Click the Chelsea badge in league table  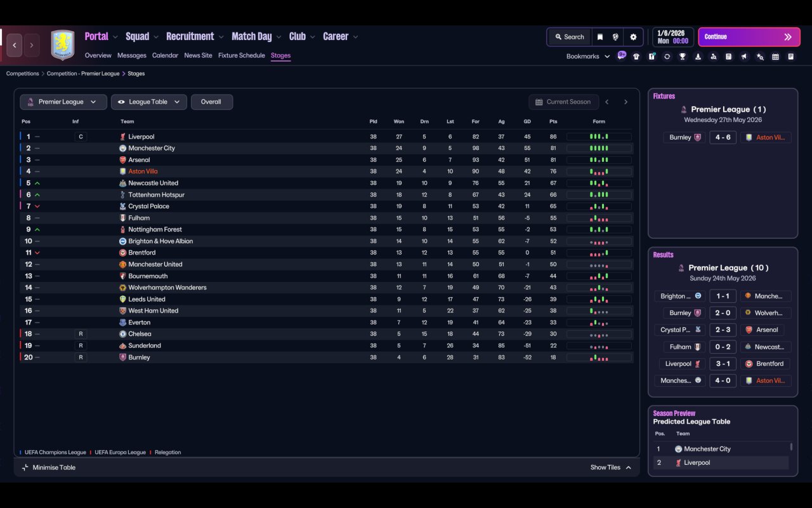click(123, 334)
